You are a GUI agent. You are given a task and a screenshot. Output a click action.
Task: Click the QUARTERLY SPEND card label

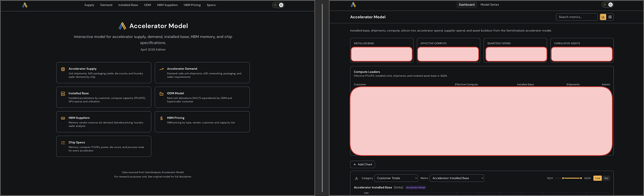tap(498, 43)
